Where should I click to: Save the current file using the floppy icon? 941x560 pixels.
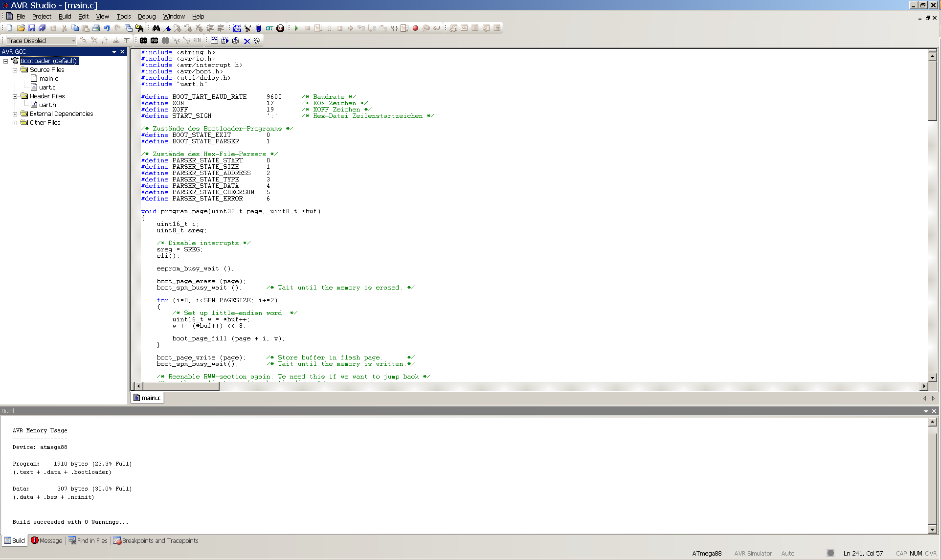pos(32,28)
